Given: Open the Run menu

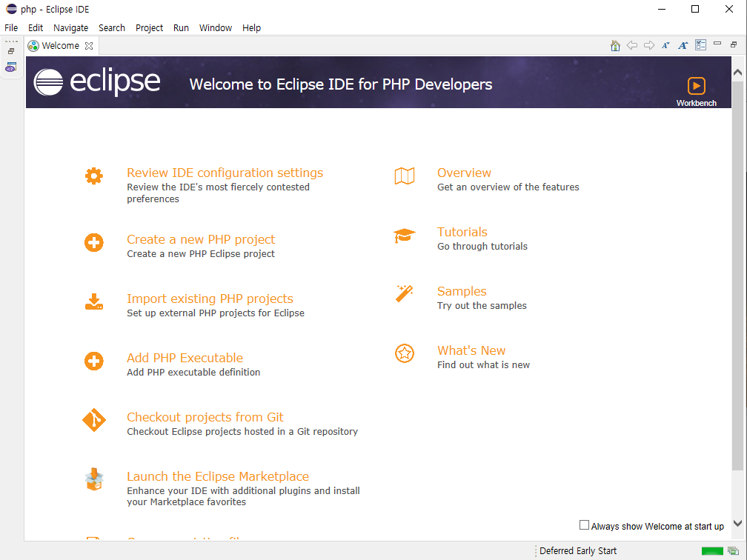Looking at the screenshot, I should point(181,27).
